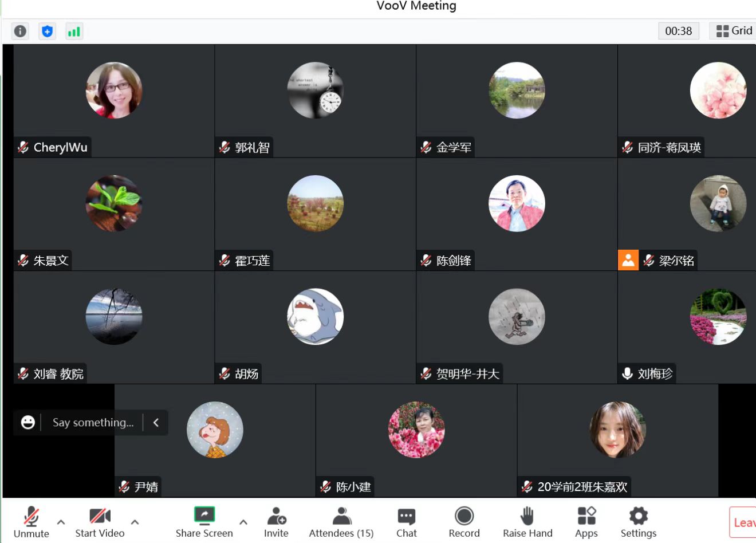Expand share options arrow beside Share Screen
Screen dimensions: 756x543
pos(243,522)
